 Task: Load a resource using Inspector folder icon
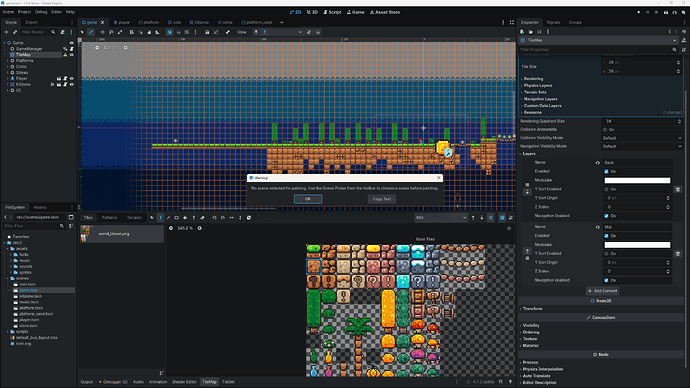point(531,32)
